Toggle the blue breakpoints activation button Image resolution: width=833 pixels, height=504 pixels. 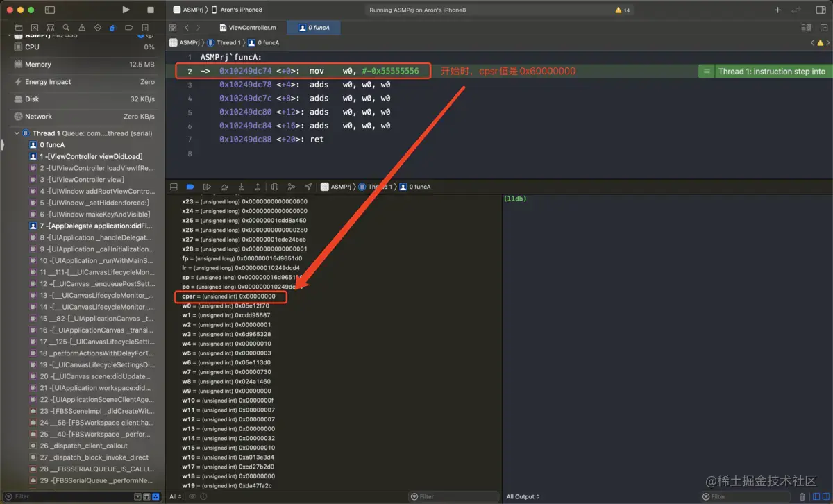coord(190,187)
